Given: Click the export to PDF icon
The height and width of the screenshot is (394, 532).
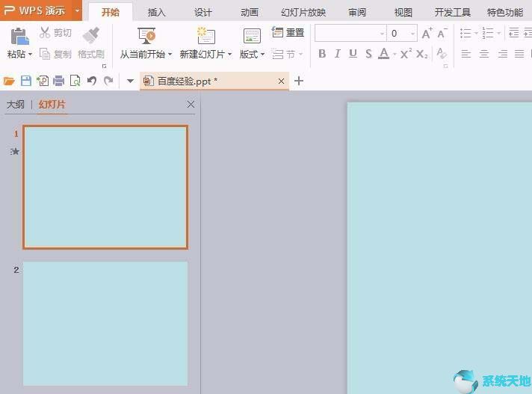Looking at the screenshot, I should tap(43, 81).
